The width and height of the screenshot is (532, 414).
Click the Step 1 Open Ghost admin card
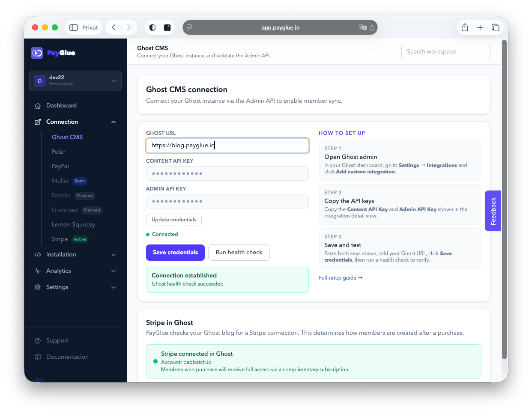(400, 161)
